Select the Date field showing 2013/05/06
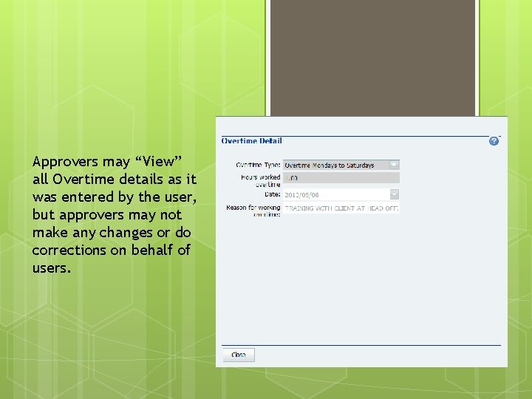The width and height of the screenshot is (532, 399). click(x=341, y=194)
